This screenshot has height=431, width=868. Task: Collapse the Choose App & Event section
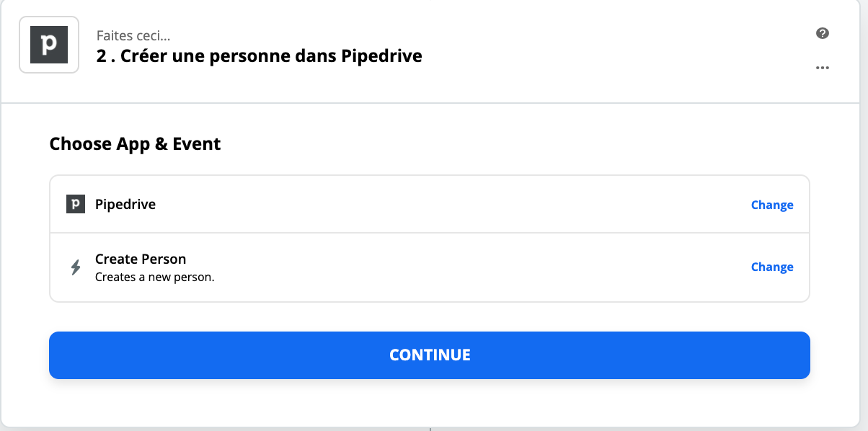(135, 144)
